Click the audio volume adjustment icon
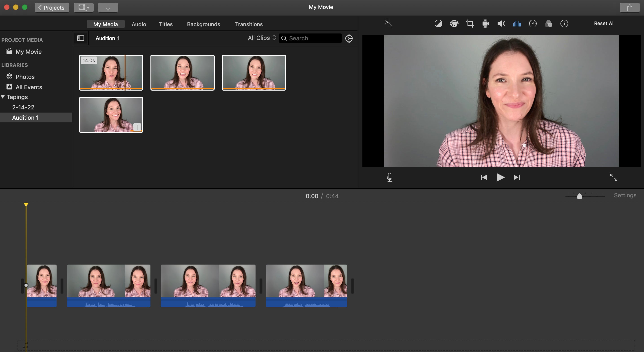The height and width of the screenshot is (352, 644). coord(501,23)
